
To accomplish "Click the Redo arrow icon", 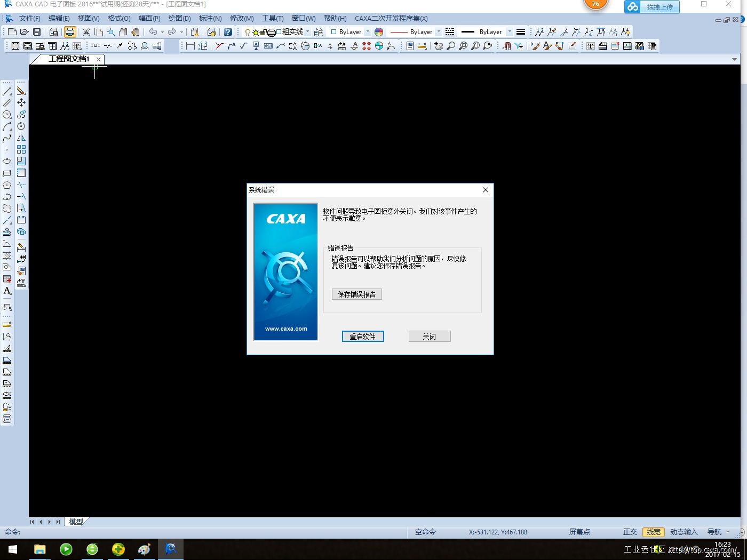I will (172, 32).
